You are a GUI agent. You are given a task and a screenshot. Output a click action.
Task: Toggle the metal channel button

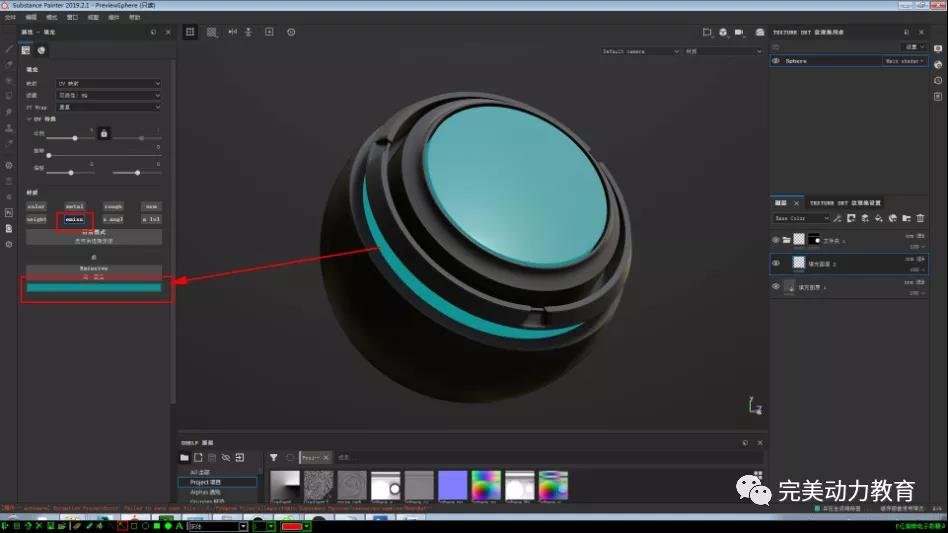click(x=74, y=206)
